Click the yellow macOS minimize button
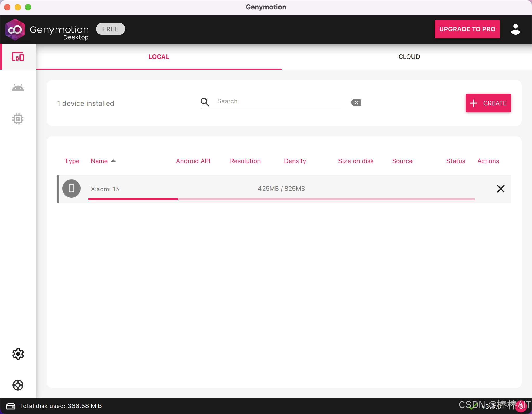Viewport: 532px width, 414px height. [x=18, y=7]
